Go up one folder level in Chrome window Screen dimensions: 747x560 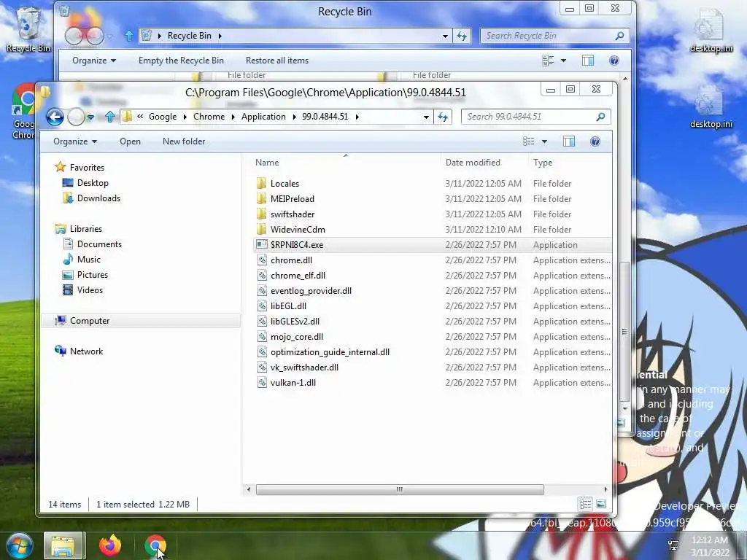(110, 117)
